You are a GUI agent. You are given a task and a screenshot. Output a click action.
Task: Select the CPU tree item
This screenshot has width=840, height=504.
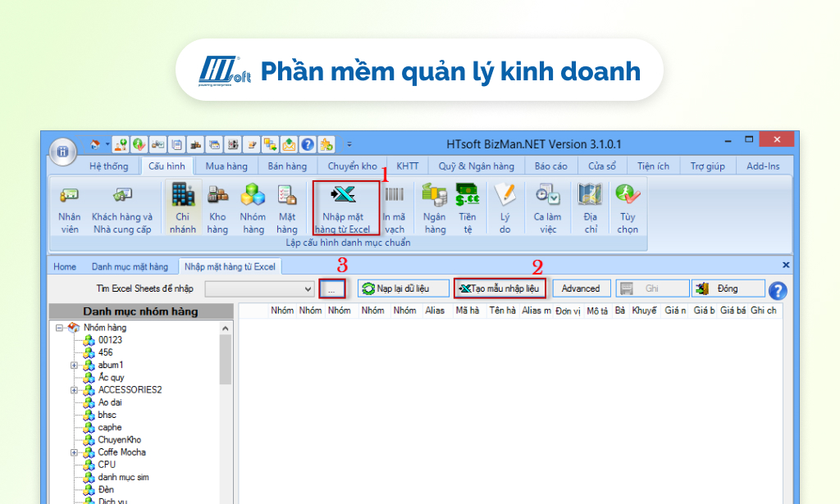[x=107, y=465]
